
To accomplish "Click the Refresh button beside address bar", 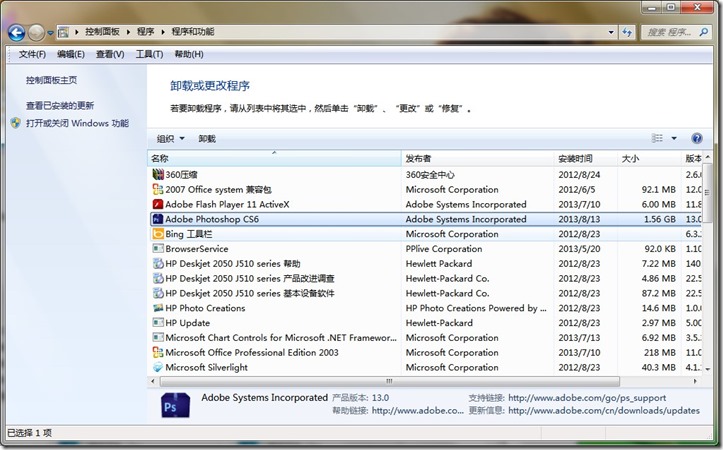I will pyautogui.click(x=627, y=32).
